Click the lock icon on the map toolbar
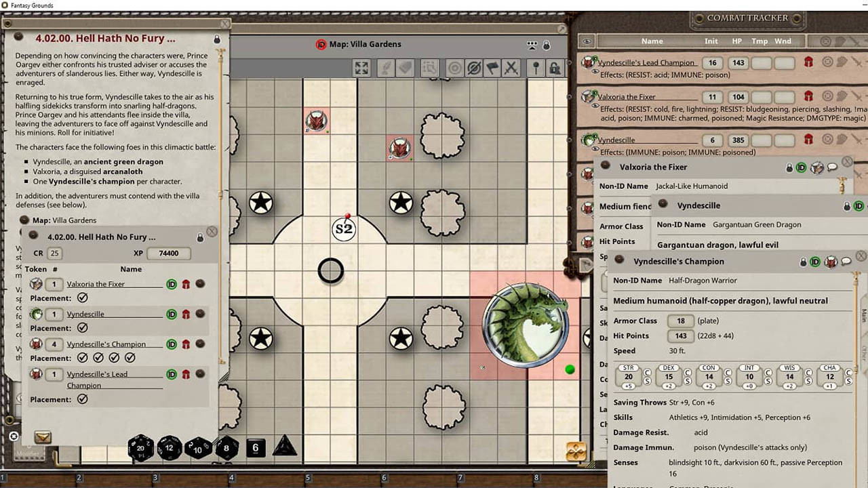 point(555,67)
